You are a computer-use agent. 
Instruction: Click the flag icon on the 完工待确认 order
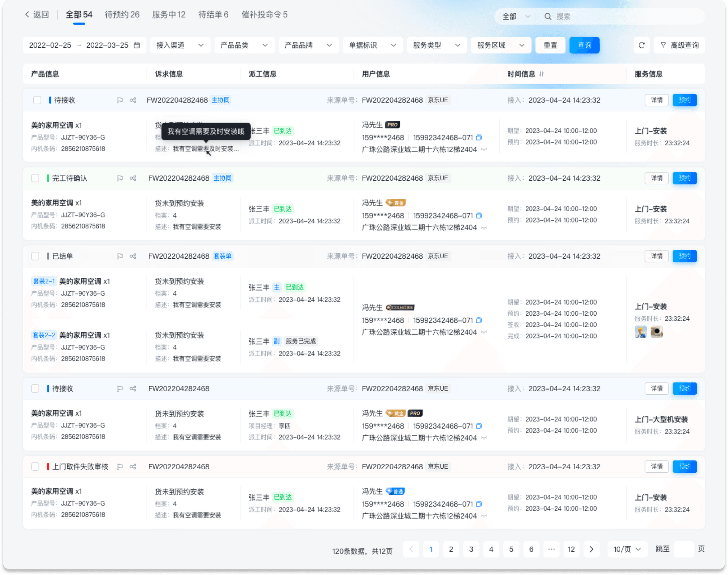pos(119,178)
